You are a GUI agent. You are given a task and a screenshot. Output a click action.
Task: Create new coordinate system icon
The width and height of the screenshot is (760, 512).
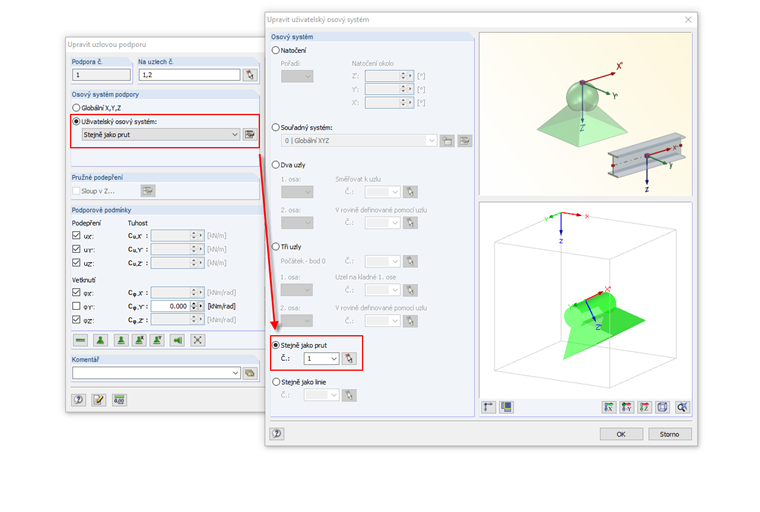pyautogui.click(x=447, y=141)
